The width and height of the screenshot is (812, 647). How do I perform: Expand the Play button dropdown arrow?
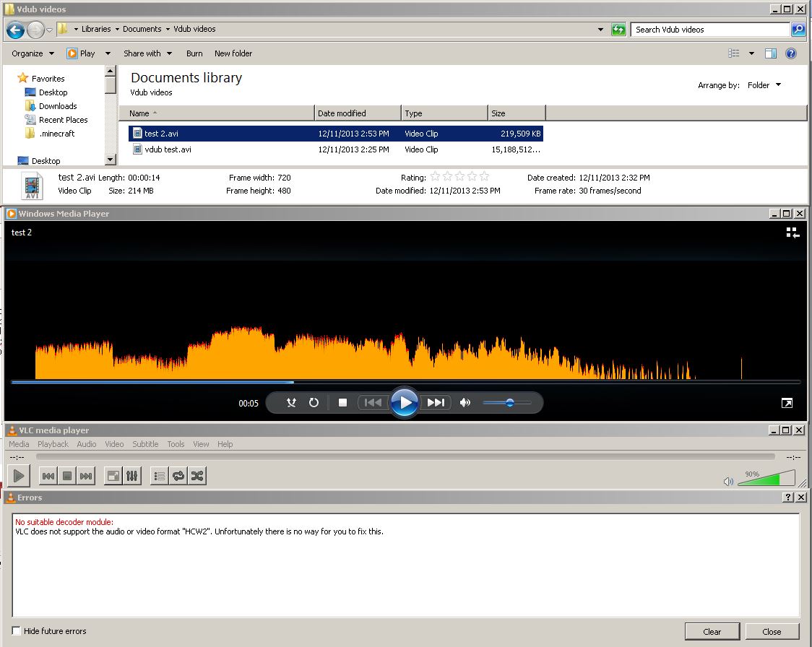tap(108, 53)
